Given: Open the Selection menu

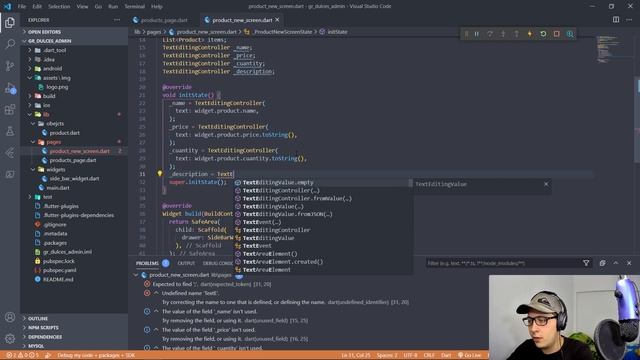Looking at the screenshot, I should (x=59, y=7).
